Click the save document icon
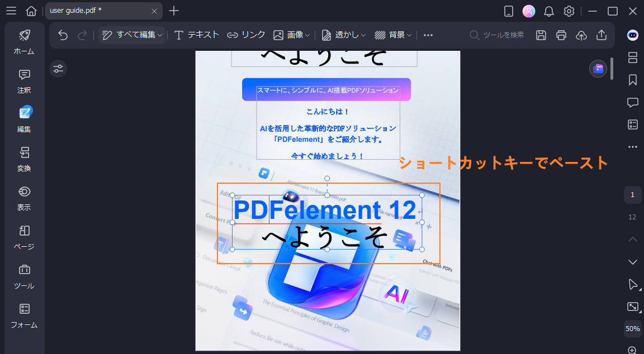The image size is (644, 354). pos(541,35)
